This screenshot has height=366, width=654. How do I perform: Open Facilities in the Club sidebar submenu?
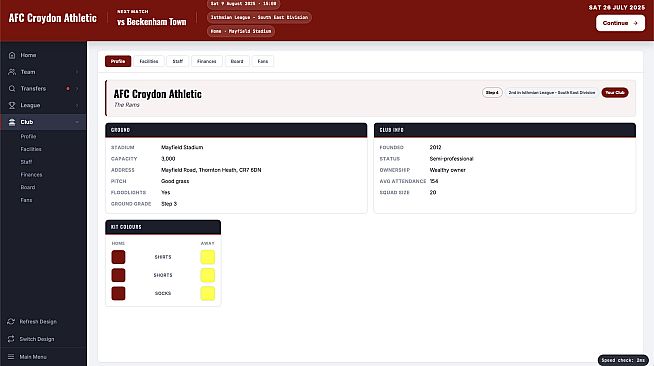pos(31,149)
